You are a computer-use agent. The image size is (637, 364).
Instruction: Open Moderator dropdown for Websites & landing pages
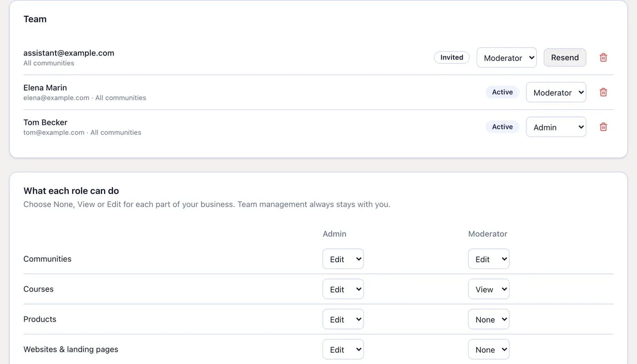(x=489, y=349)
